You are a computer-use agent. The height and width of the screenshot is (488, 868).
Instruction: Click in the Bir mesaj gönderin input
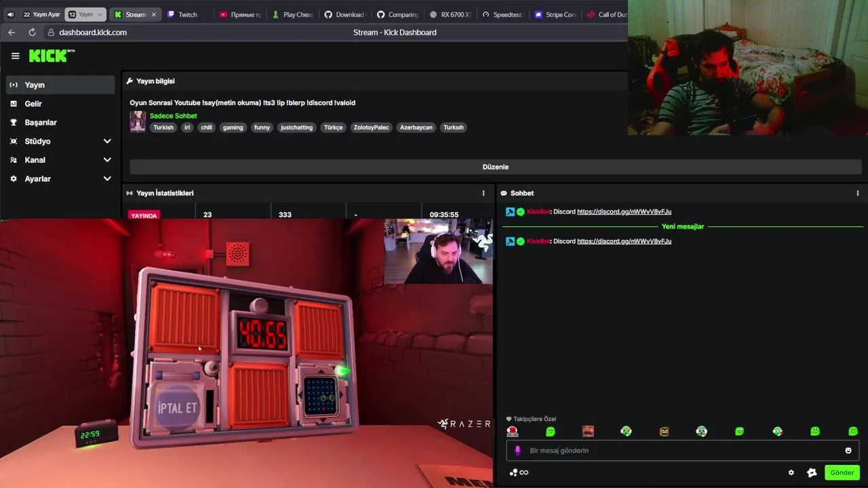(x=683, y=450)
